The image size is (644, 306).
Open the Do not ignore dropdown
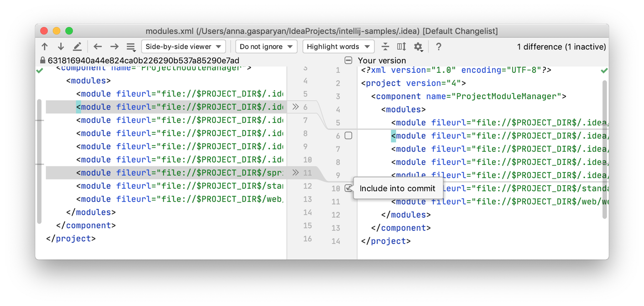266,46
